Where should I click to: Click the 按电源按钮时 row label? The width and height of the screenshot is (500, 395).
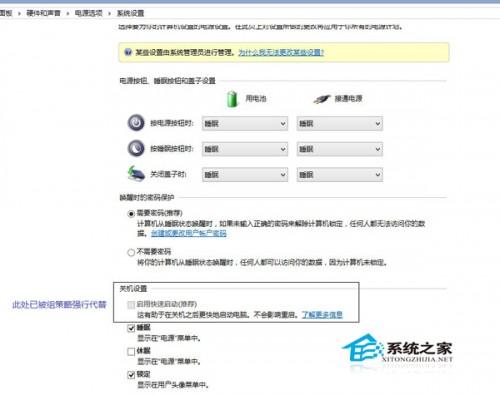pyautogui.click(x=172, y=123)
